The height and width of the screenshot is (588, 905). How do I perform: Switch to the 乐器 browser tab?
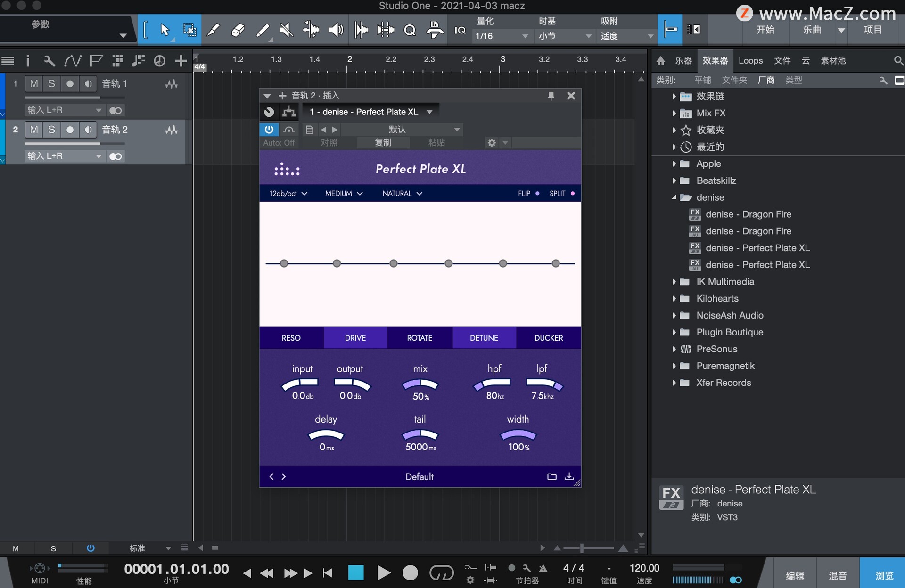[x=683, y=61]
